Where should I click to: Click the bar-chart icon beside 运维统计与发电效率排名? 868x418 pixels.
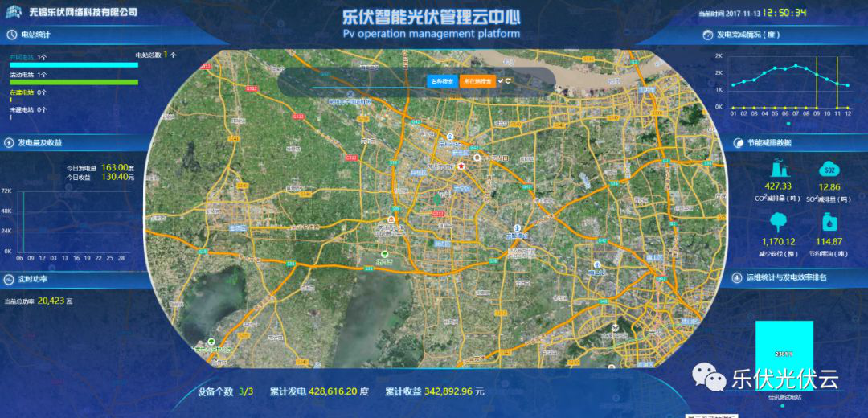(x=738, y=277)
